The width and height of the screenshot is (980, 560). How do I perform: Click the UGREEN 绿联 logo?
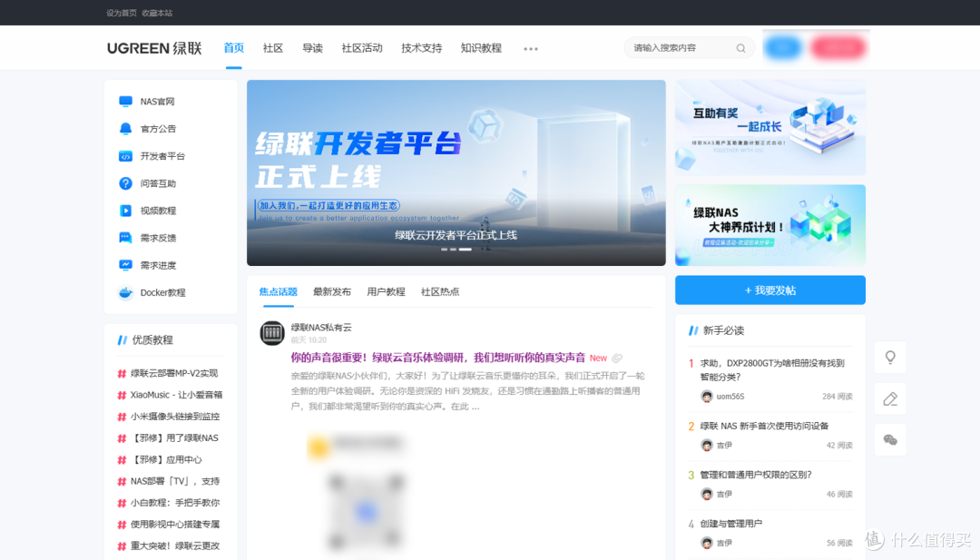(x=154, y=48)
